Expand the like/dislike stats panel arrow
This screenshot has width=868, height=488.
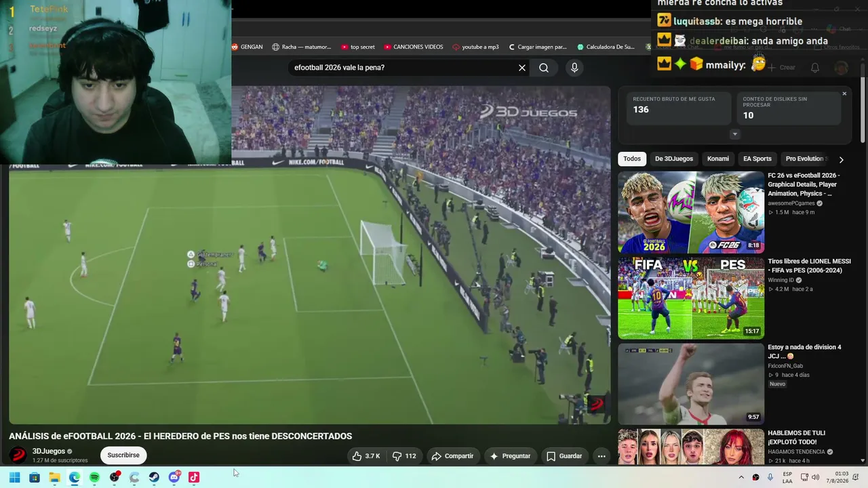pos(734,134)
